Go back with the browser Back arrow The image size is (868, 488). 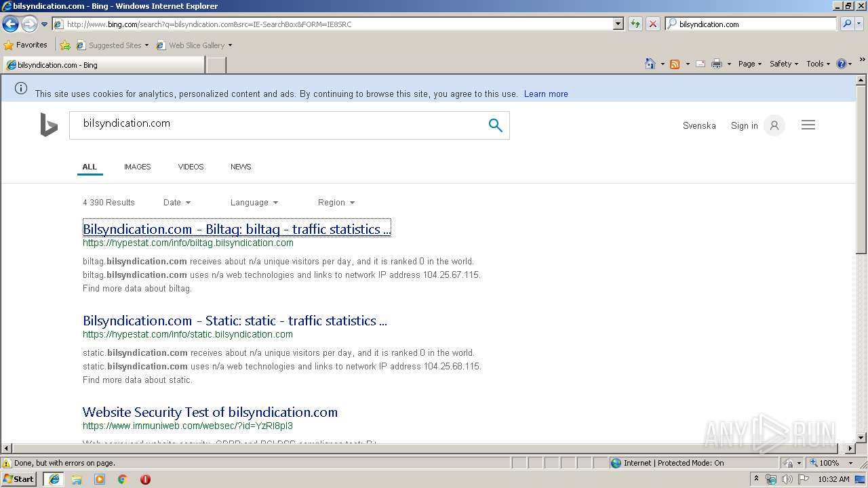pyautogui.click(x=10, y=24)
